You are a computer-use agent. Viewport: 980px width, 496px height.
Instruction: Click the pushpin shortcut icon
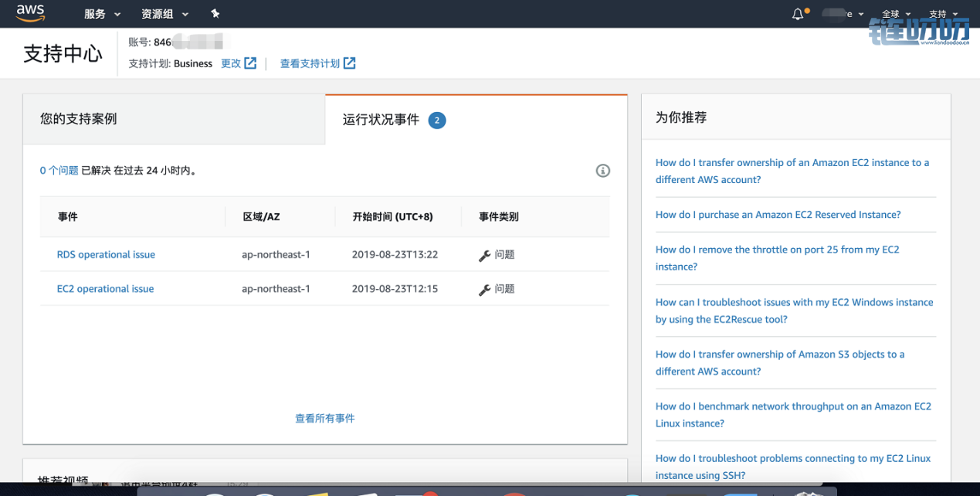pos(215,14)
